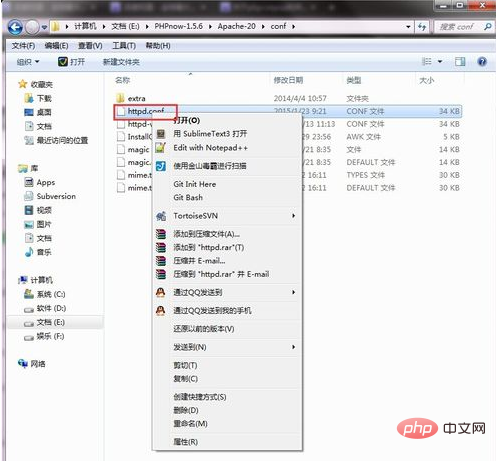Click the 新建文件夹 button
496x461 pixels.
[x=121, y=62]
